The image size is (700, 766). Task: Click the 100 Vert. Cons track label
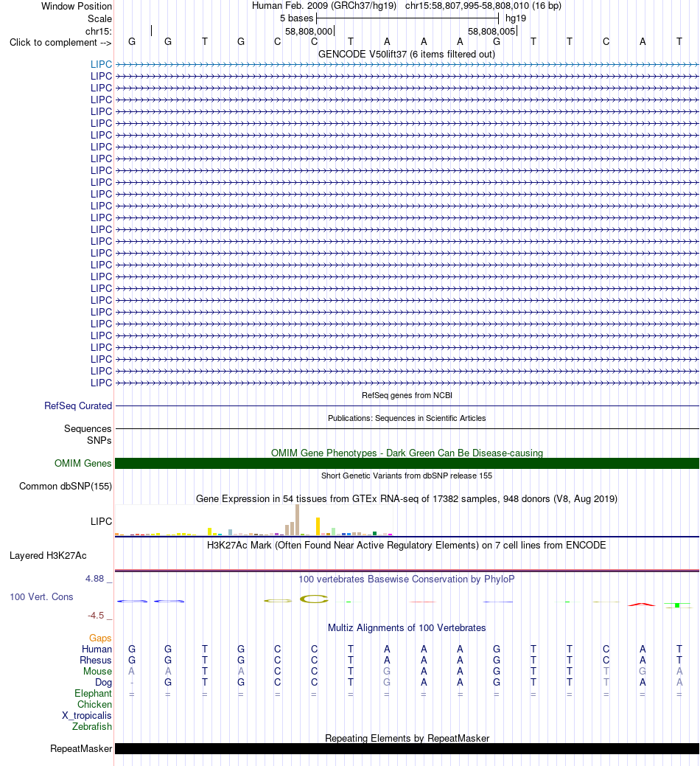(41, 597)
